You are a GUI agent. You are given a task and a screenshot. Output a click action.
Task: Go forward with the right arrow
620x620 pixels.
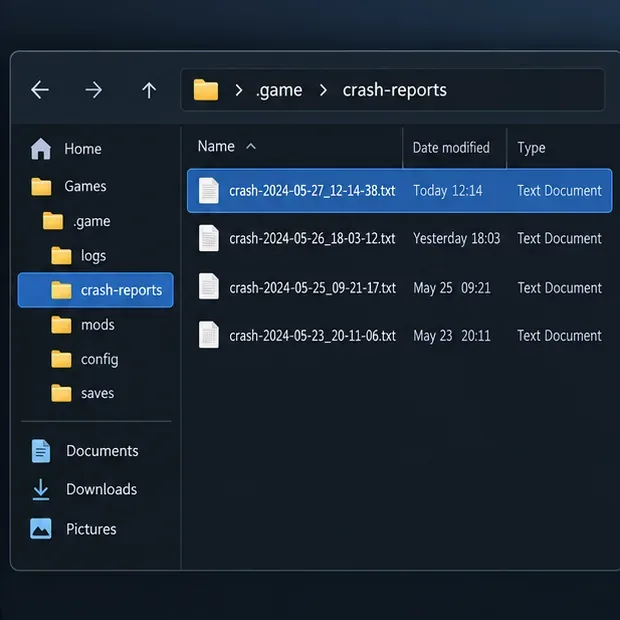(x=94, y=90)
